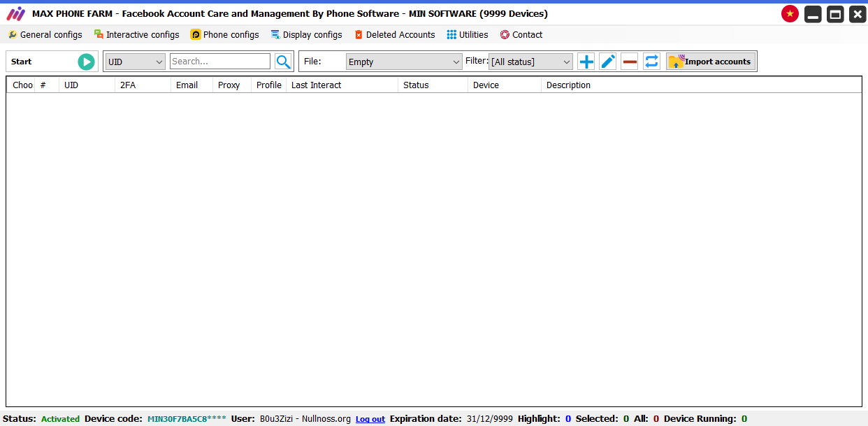Viewport: 868px width, 426px height.
Task: Click the wrench icon beside General configs
Action: (13, 34)
